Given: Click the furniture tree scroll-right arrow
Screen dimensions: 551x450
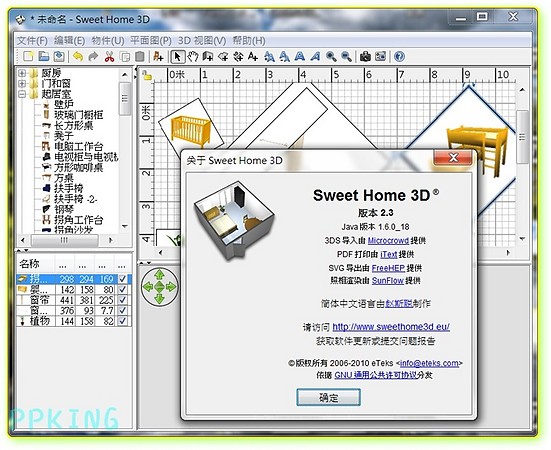Looking at the screenshot, I should [x=110, y=240].
